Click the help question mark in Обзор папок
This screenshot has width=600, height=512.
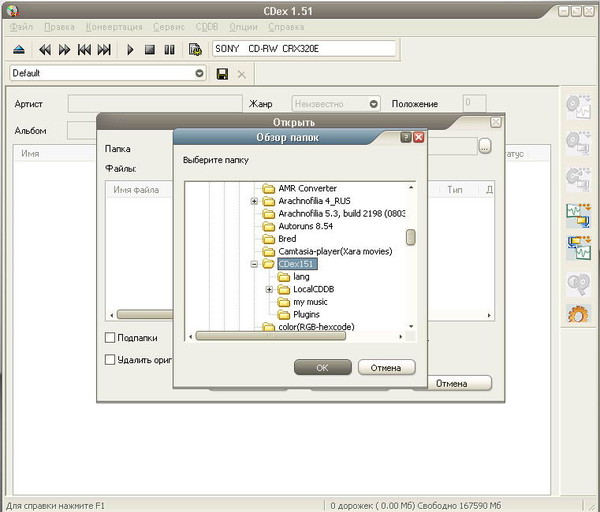point(406,137)
